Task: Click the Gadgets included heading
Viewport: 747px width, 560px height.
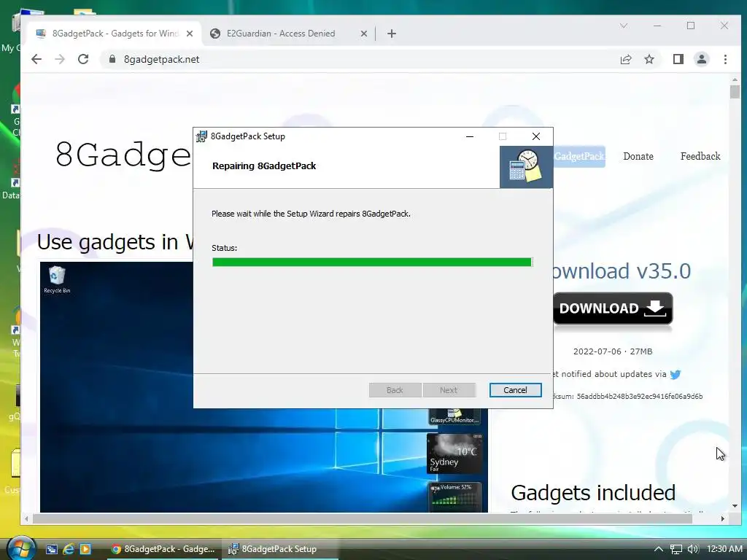Action: [x=593, y=493]
